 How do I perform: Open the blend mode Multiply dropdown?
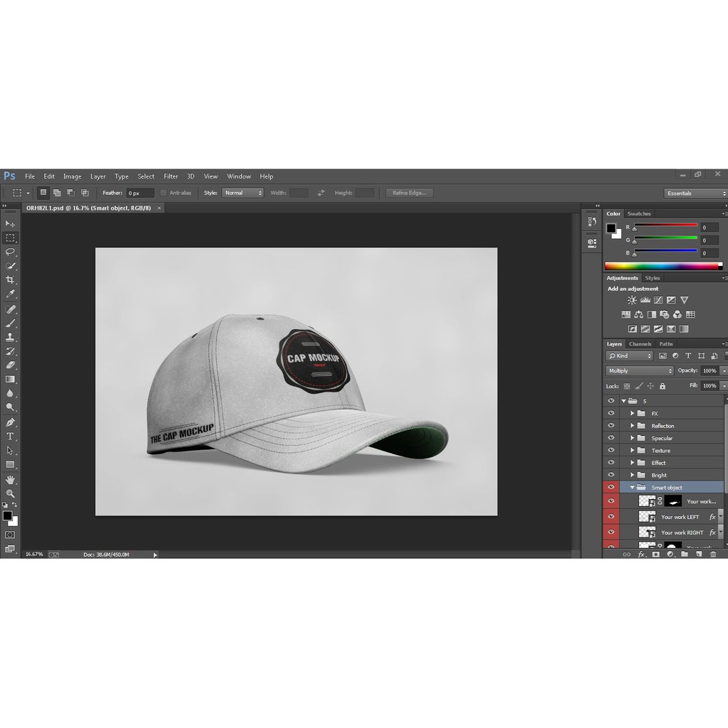pyautogui.click(x=639, y=370)
